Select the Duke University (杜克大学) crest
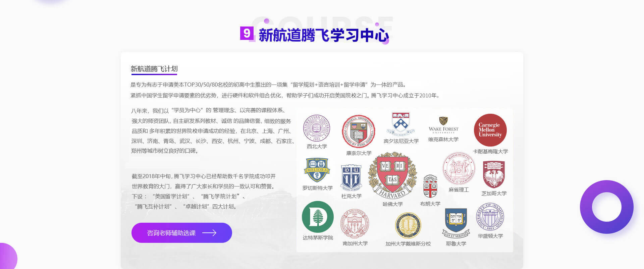This screenshot has width=644, height=269. (x=351, y=177)
